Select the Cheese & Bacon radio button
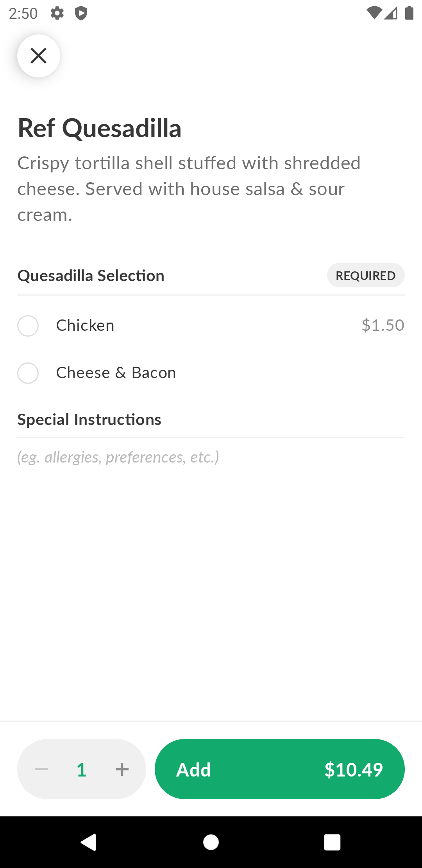Image resolution: width=422 pixels, height=868 pixels. tap(28, 373)
